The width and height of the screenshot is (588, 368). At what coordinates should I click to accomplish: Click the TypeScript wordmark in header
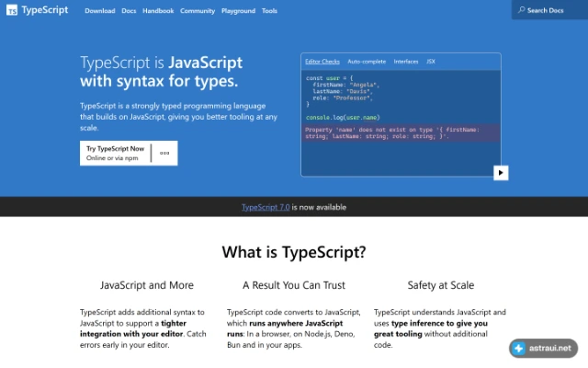click(x=45, y=10)
